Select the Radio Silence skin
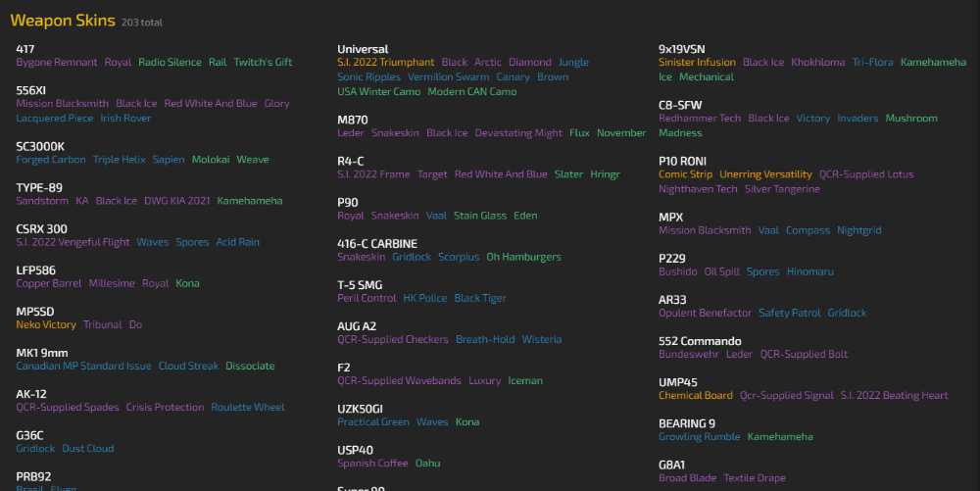This screenshot has height=491, width=980. (170, 63)
